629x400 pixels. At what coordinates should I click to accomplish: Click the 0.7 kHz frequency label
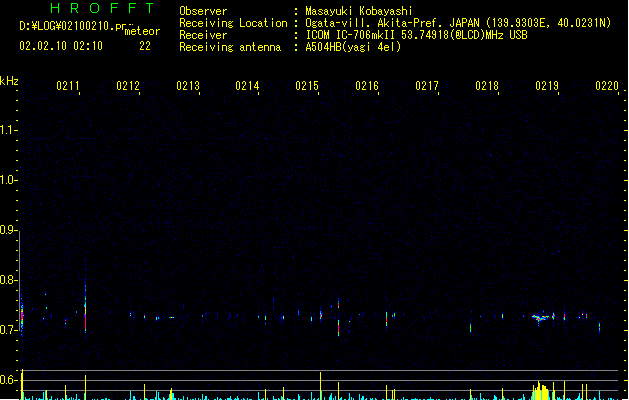(x=8, y=330)
